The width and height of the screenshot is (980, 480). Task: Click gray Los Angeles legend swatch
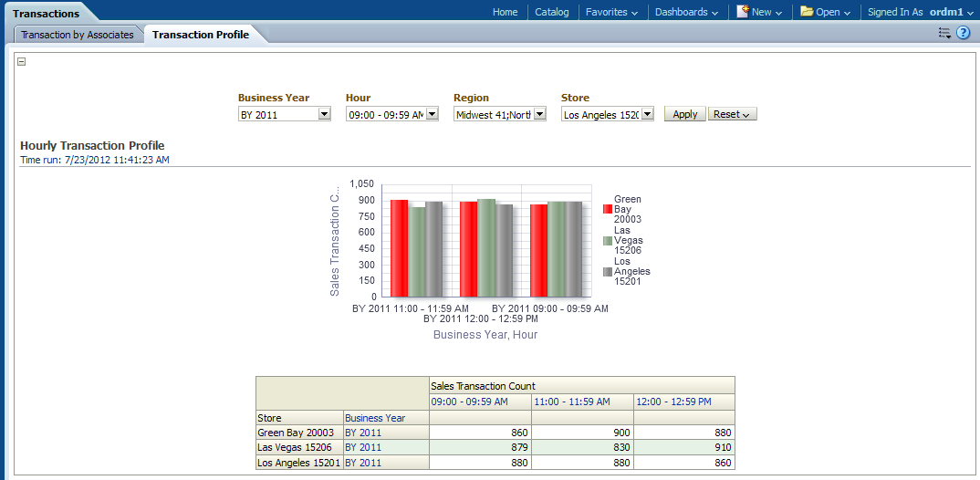(x=608, y=271)
